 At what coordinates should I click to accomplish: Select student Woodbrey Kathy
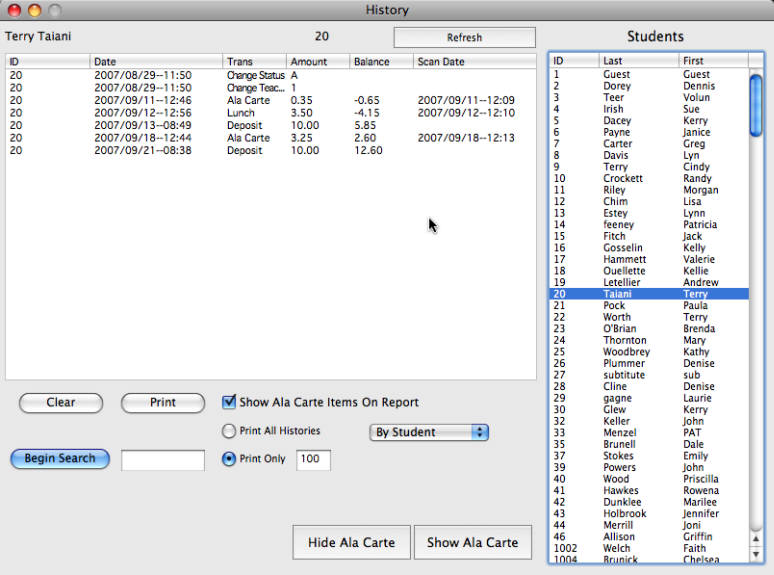click(649, 352)
